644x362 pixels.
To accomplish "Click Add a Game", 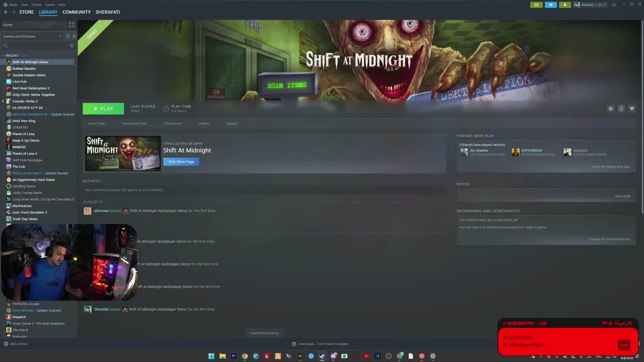I will click(16, 344).
